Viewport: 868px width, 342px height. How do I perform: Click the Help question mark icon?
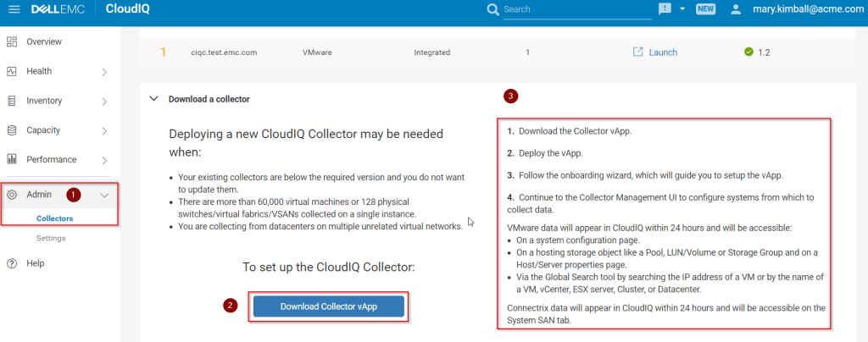[12, 263]
